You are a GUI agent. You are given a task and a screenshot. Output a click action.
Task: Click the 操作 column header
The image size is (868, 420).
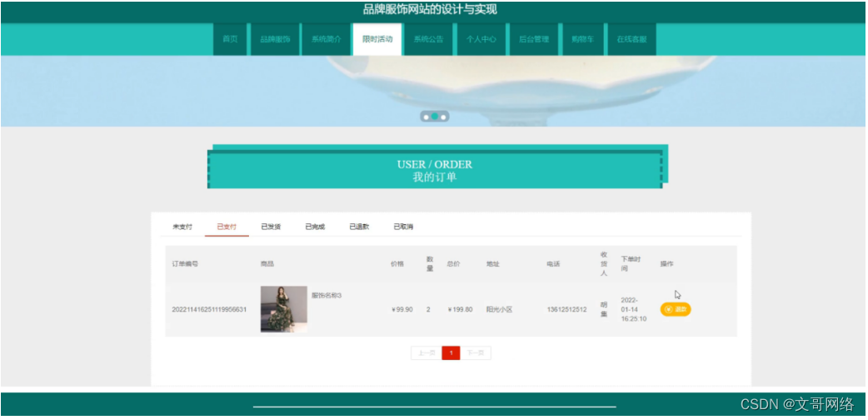[x=667, y=263]
